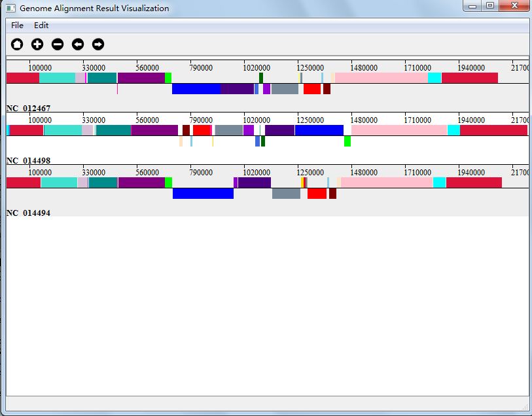This screenshot has height=416, width=532.
Task: Select the lime green block in the top track
Action: (168, 78)
